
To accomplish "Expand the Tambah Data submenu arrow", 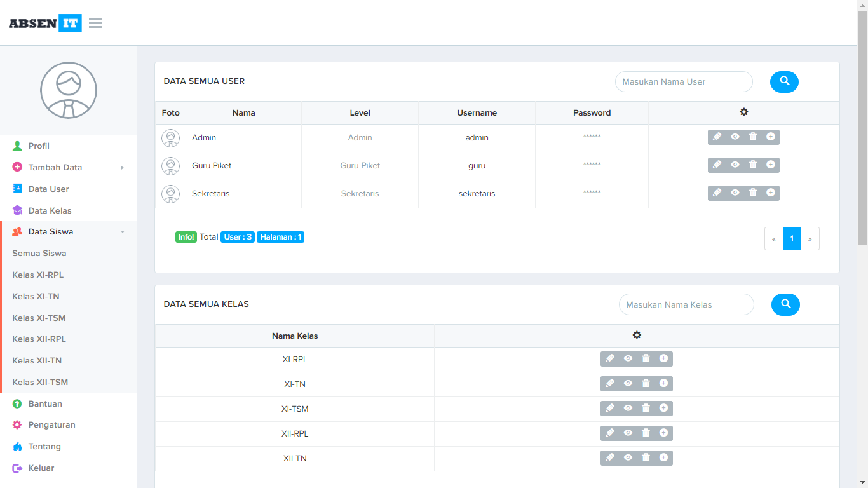I will coord(122,168).
